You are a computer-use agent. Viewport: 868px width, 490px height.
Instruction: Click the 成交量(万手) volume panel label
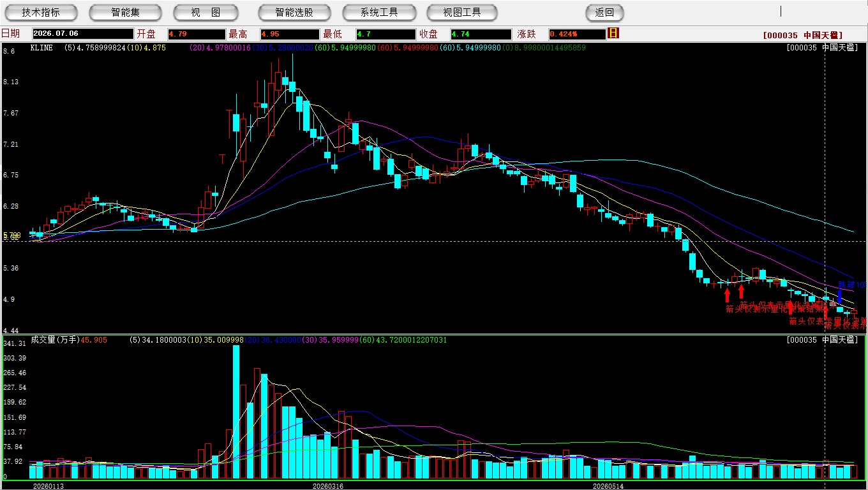tap(54, 340)
